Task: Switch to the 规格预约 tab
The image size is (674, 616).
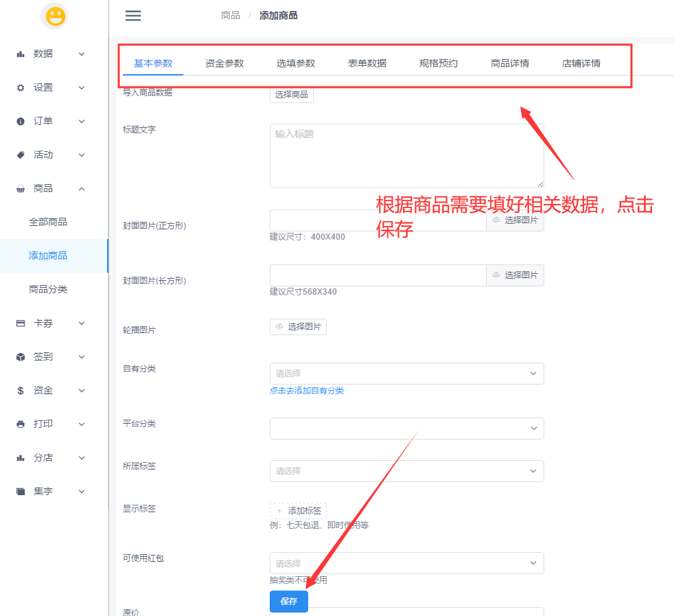Action: tap(439, 63)
